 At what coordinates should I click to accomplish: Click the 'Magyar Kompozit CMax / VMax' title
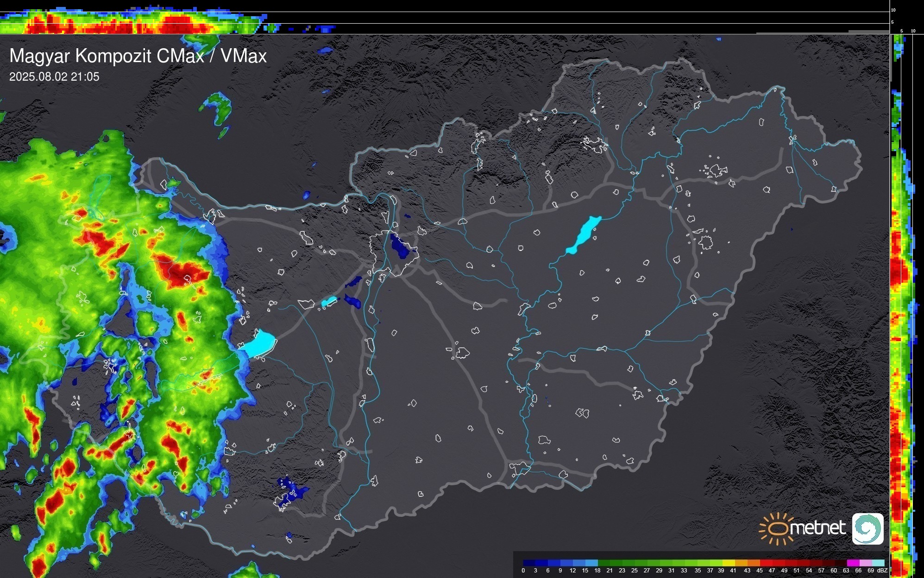138,56
